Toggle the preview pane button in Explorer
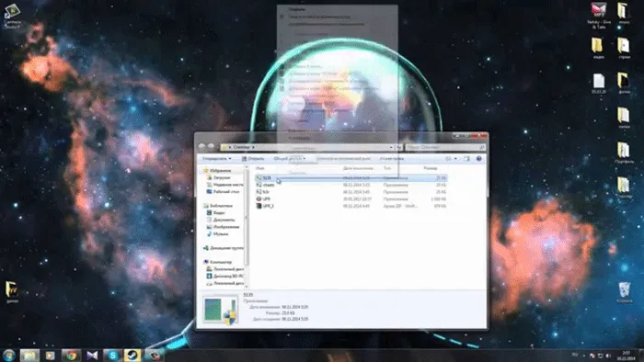 coord(467,159)
